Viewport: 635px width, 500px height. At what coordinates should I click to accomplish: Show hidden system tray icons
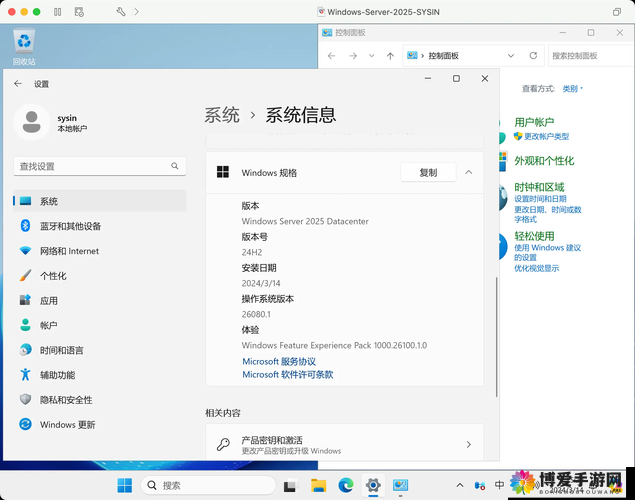pos(460,485)
